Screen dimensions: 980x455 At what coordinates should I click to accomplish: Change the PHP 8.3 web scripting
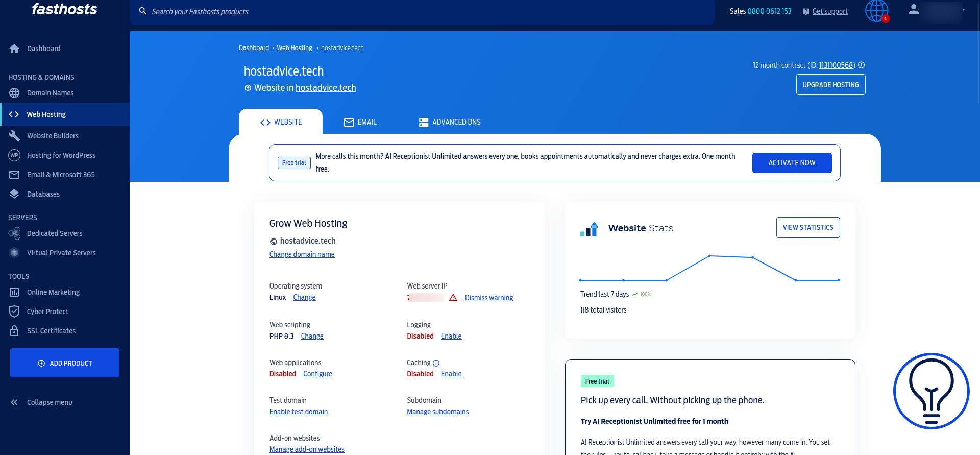[x=312, y=336]
